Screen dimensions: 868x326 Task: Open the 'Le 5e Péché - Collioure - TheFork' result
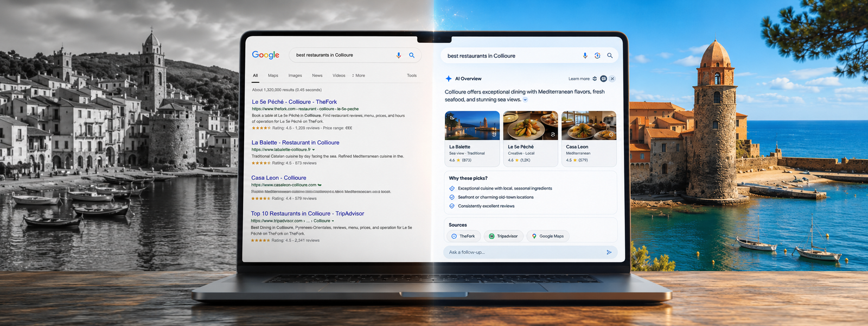click(294, 102)
